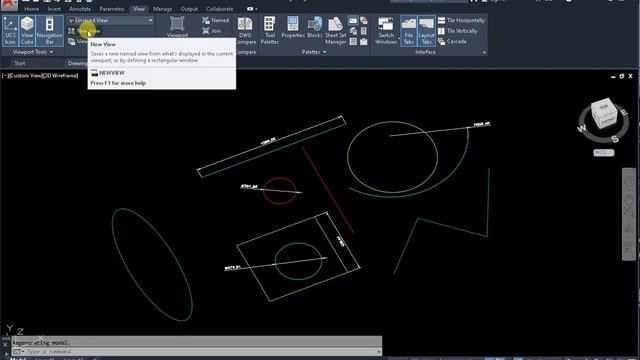Click Tile Vertically
The image size is (640, 360).
[457, 31]
